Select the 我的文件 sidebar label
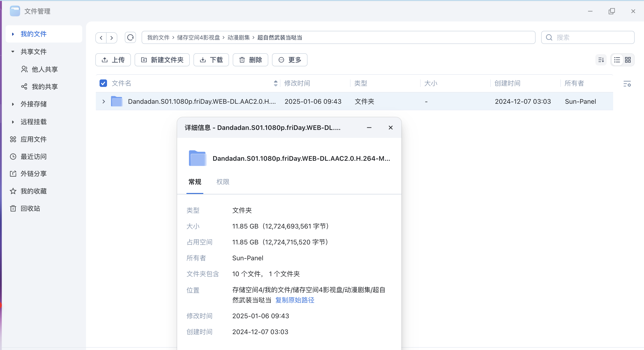Viewport: 644px width, 350px height. pos(33,34)
